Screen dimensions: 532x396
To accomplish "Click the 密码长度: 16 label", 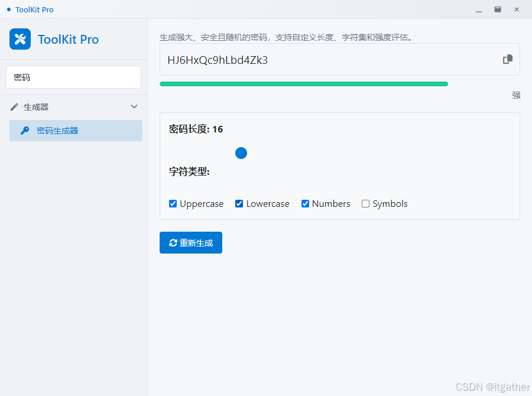I will (196, 129).
